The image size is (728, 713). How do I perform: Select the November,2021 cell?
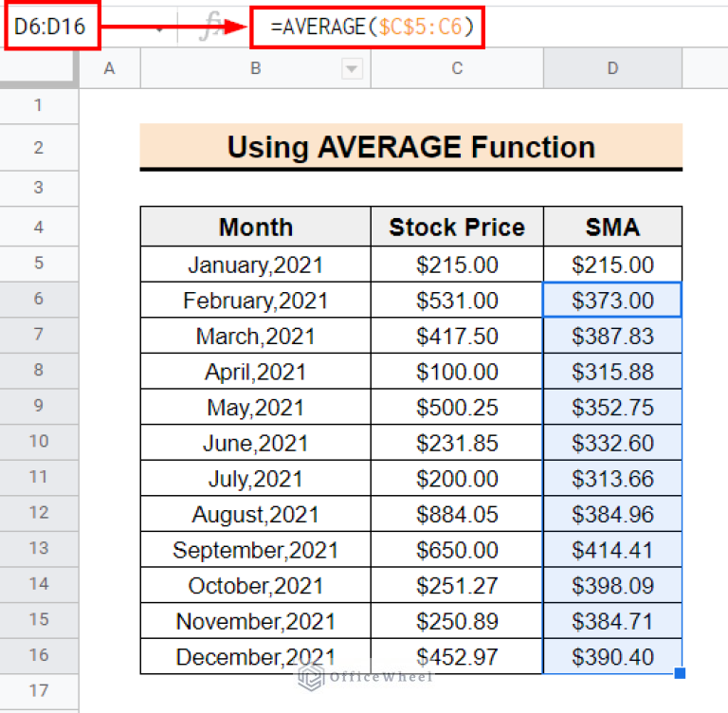255,621
